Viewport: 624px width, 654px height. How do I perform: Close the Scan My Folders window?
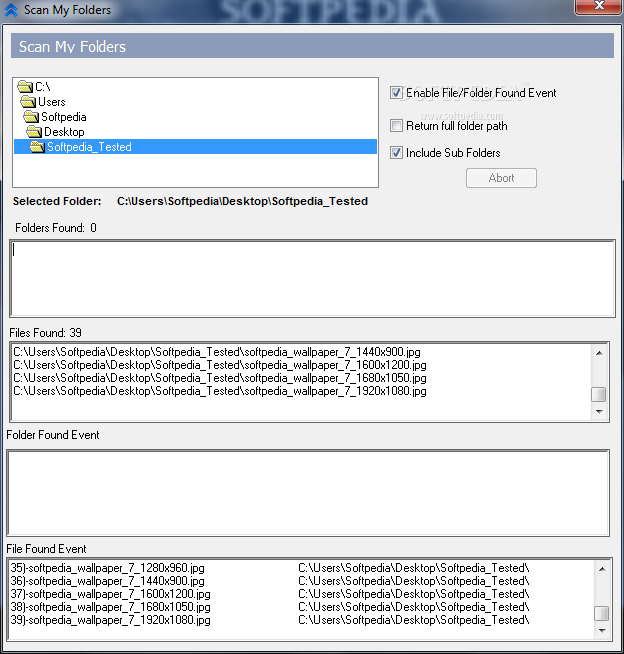[x=599, y=6]
